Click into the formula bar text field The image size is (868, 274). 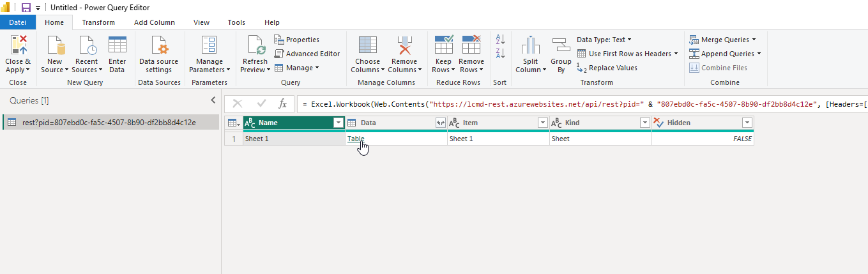(x=575, y=103)
